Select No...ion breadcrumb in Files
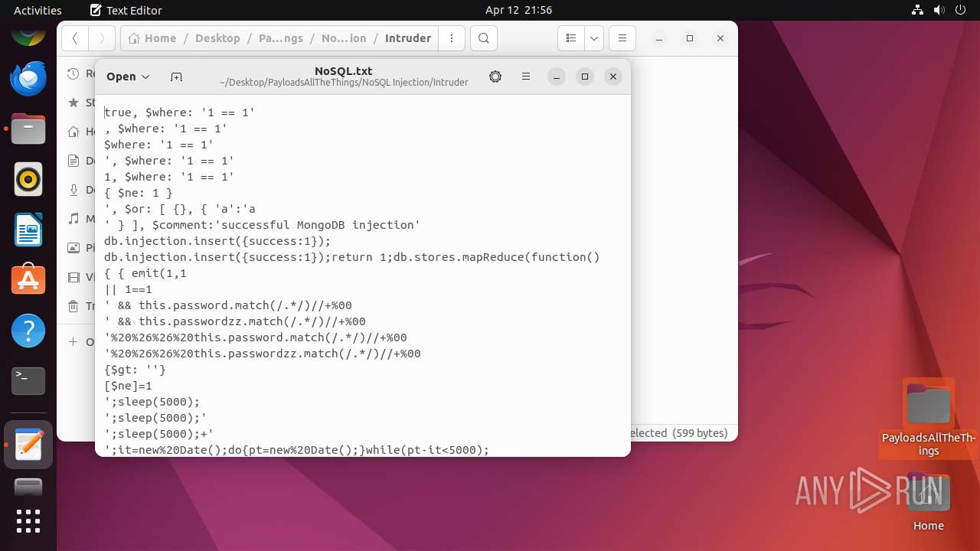 tap(344, 38)
